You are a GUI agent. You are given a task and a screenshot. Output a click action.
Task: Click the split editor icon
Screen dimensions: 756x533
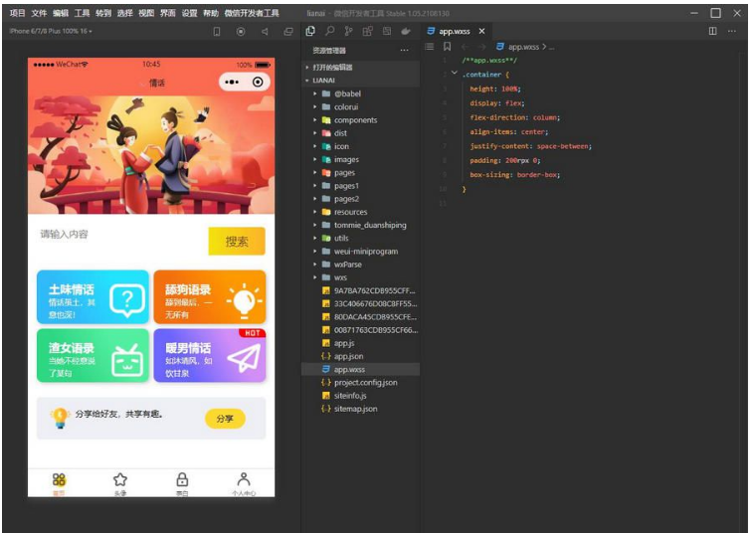(712, 31)
